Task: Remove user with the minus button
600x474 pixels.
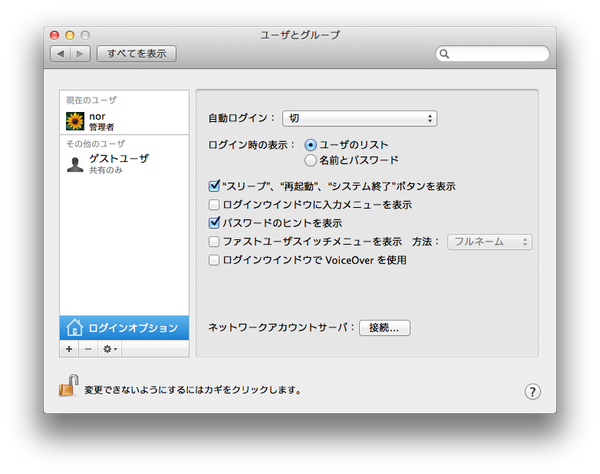Action: click(88, 349)
